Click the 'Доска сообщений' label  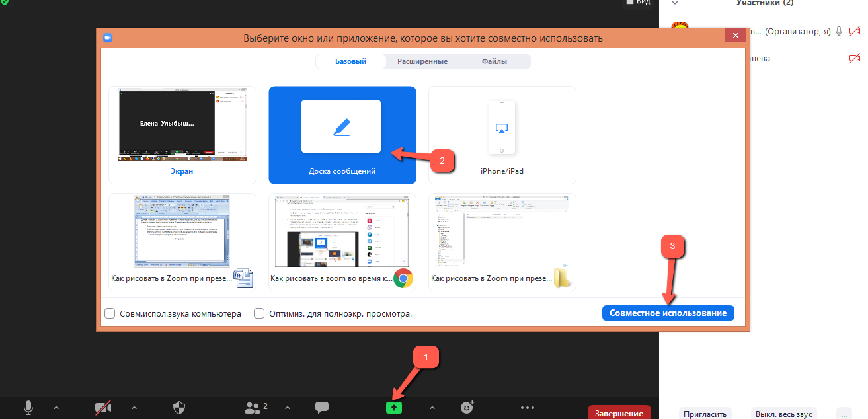[342, 171]
